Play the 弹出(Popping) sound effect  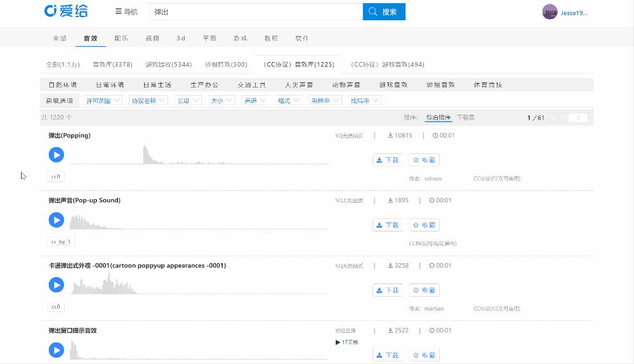56,155
